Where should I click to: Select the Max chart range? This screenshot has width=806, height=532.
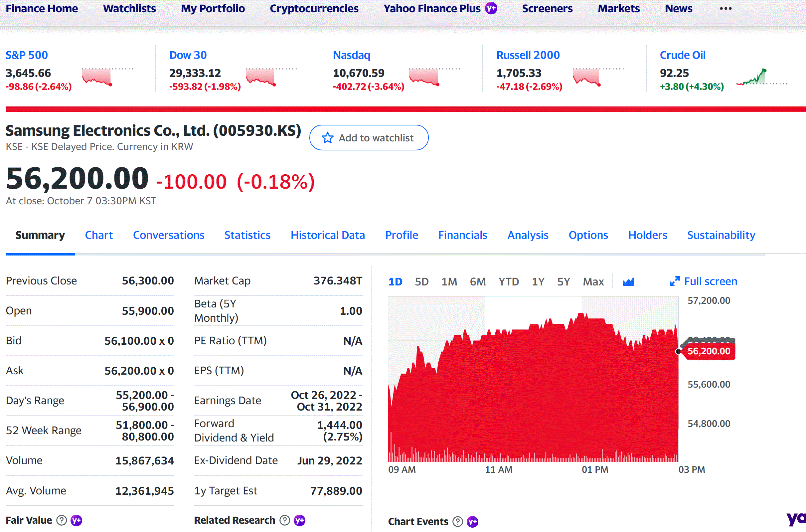point(593,281)
